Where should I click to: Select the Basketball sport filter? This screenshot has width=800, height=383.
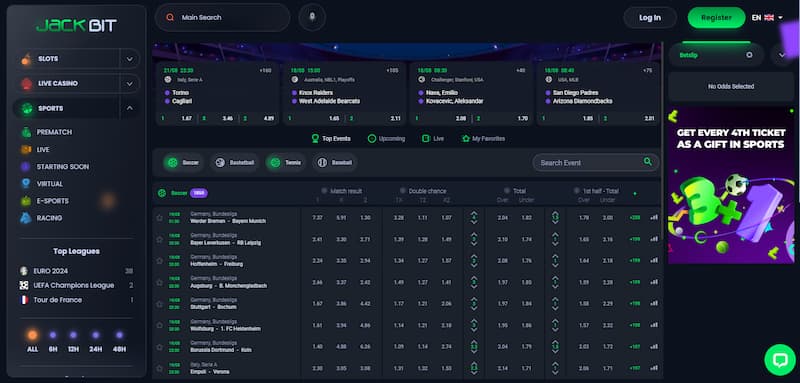tap(235, 163)
